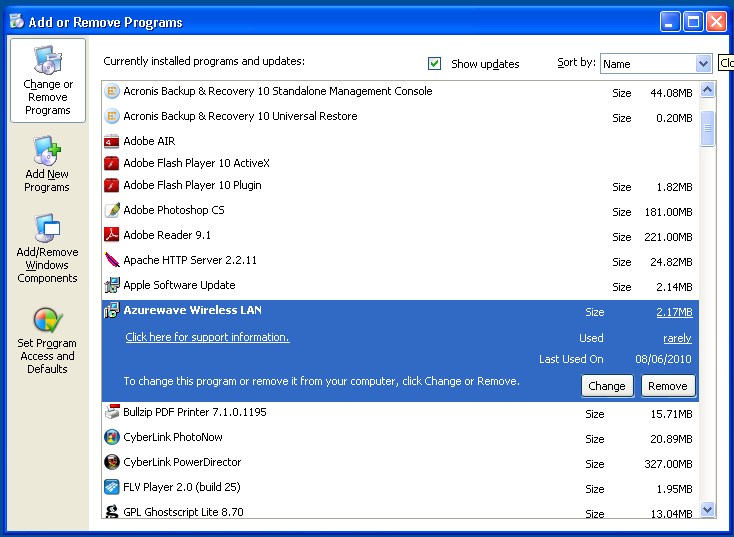Select the CyberLink PhotoNow entry

[400, 437]
